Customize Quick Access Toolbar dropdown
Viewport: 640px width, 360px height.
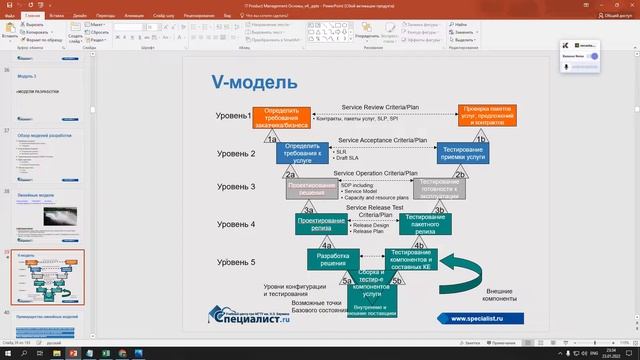tap(50, 5)
